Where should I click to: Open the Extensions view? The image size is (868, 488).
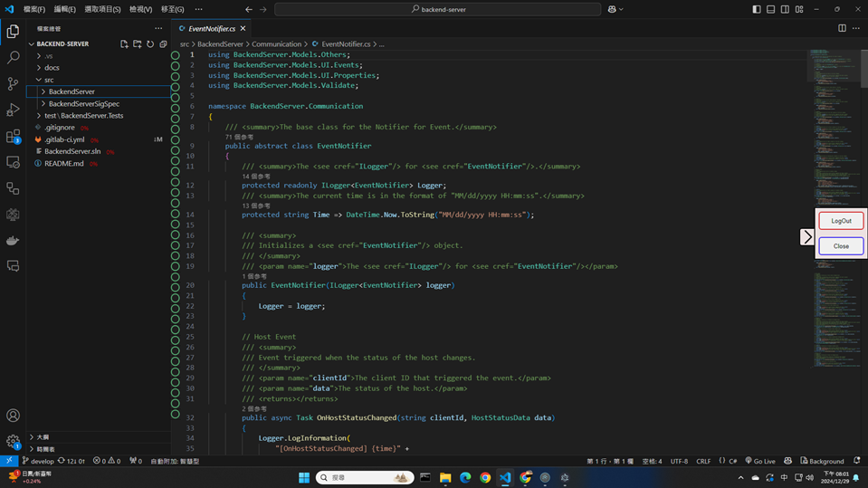[13, 137]
